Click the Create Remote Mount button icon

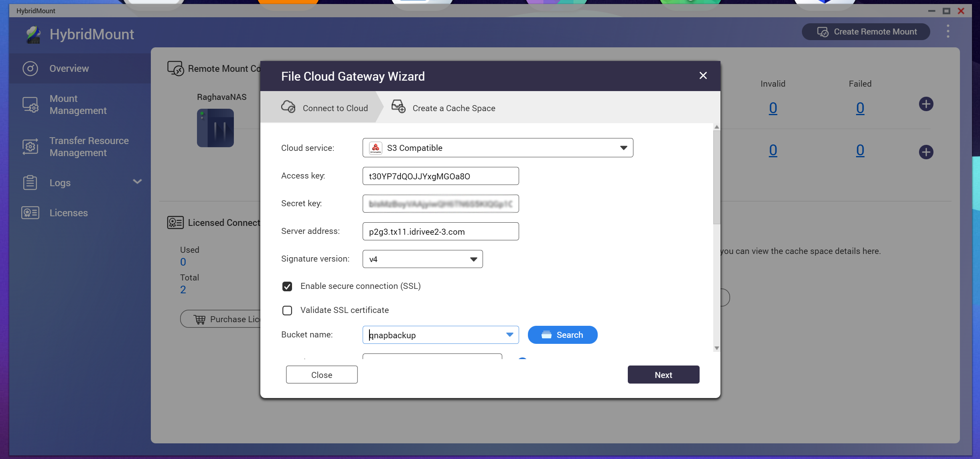pyautogui.click(x=823, y=32)
